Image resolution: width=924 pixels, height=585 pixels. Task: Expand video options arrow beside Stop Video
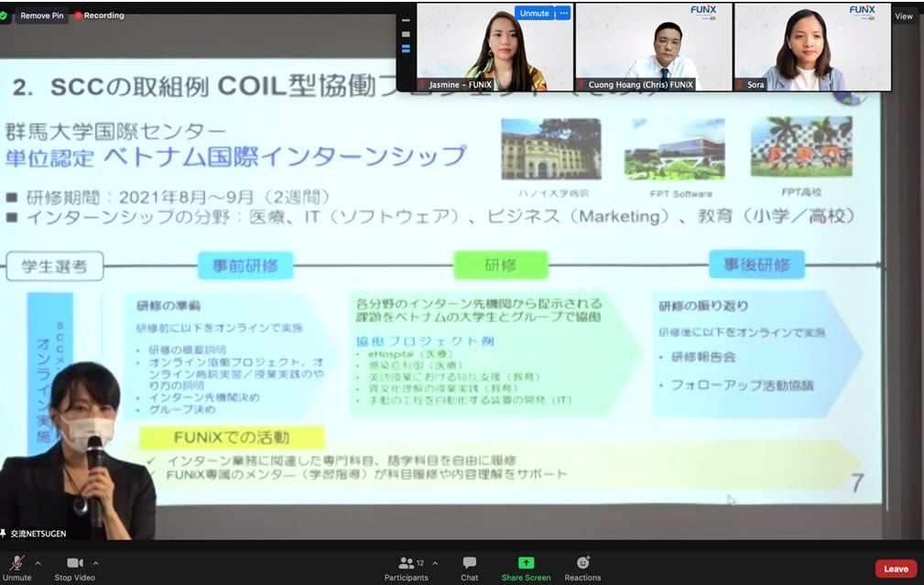point(95,563)
